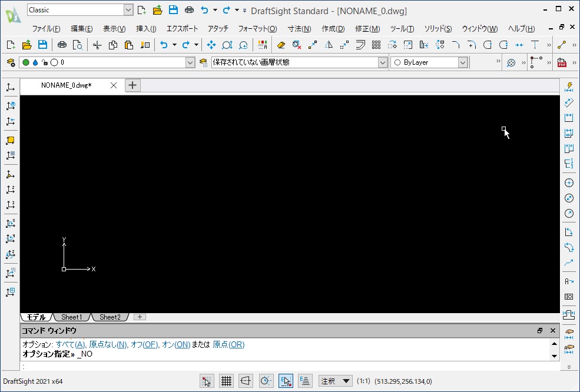Toggle ETrack in the status bar
580x392 pixels.
305,381
